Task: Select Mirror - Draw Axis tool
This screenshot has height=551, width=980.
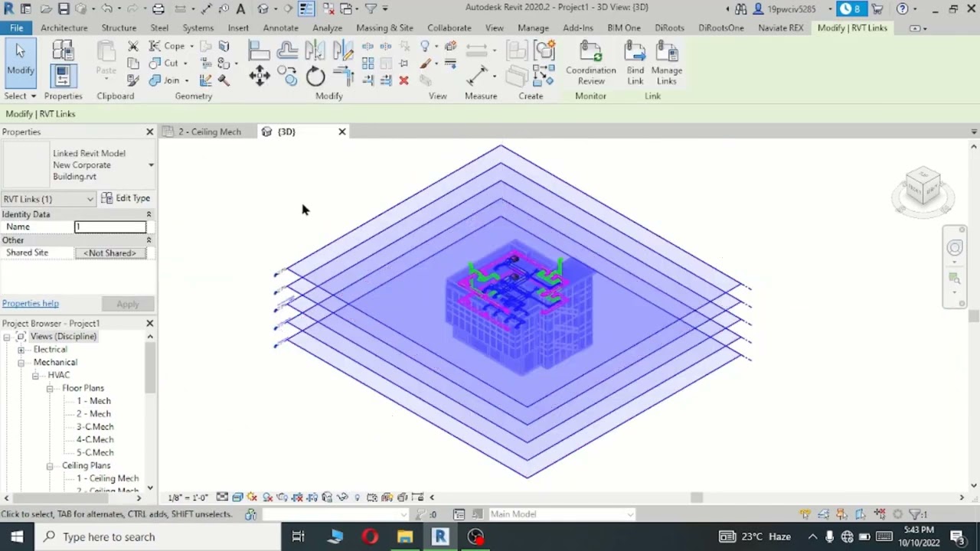Action: coord(342,51)
